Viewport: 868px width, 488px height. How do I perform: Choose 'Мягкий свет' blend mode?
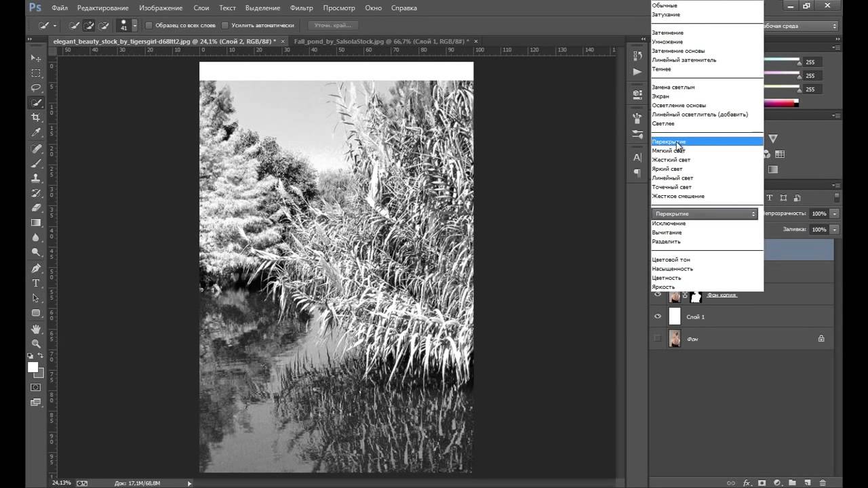point(669,150)
